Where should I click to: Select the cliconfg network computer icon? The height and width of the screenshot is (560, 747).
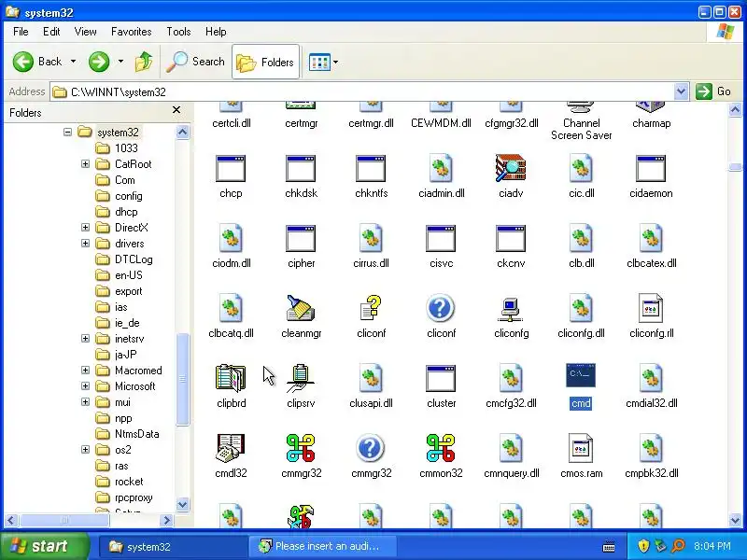point(511,310)
